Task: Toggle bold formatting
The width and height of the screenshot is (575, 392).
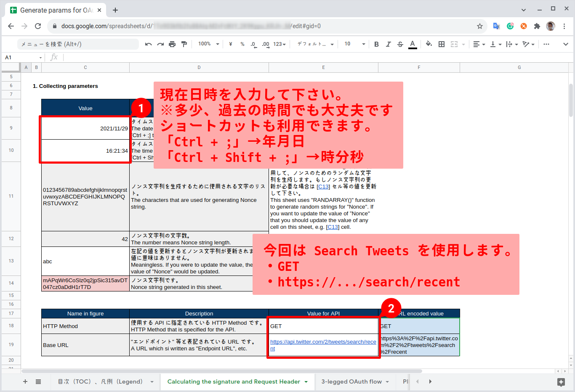Action: tap(376, 44)
